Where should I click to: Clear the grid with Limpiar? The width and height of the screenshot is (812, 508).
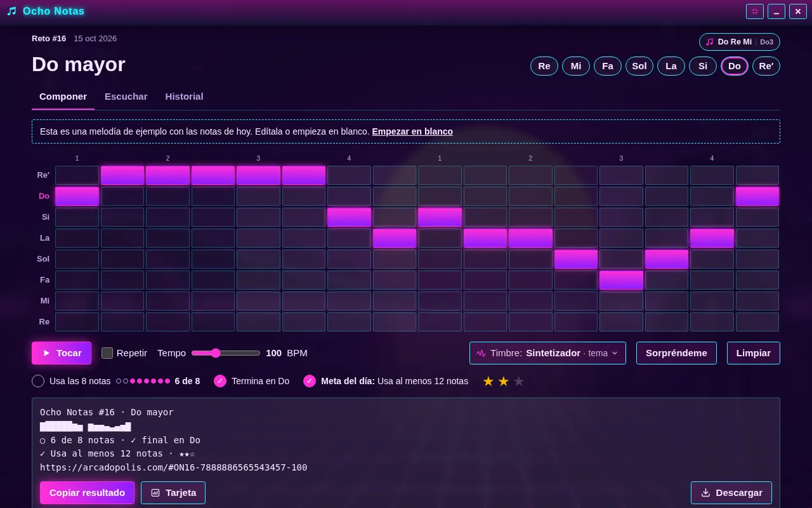[x=754, y=353]
